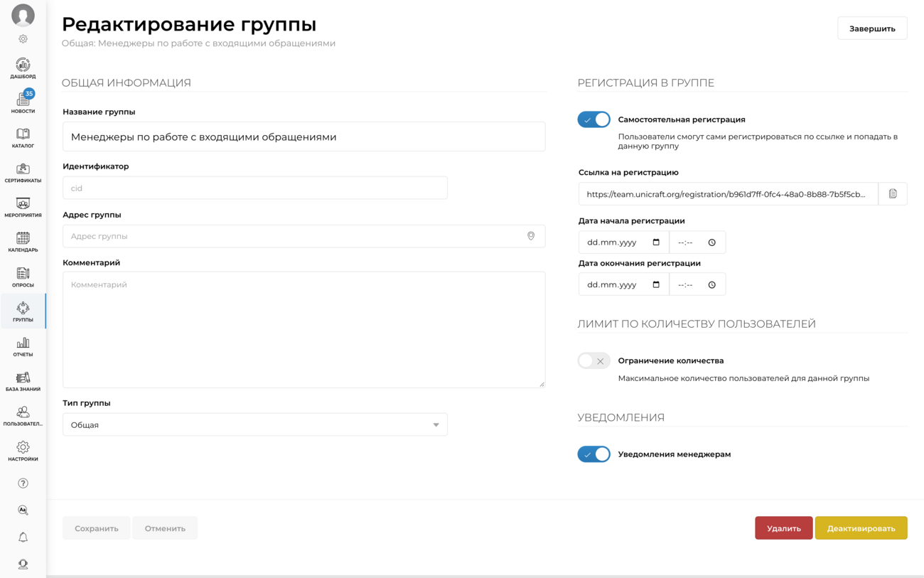924x578 pixels.
Task: Open the notifications bell
Action: point(23,537)
